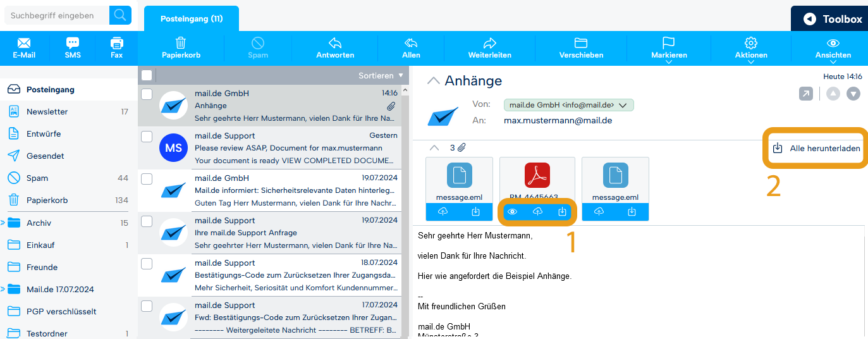Tick checkbox for Please review ASAP email

pyautogui.click(x=147, y=137)
